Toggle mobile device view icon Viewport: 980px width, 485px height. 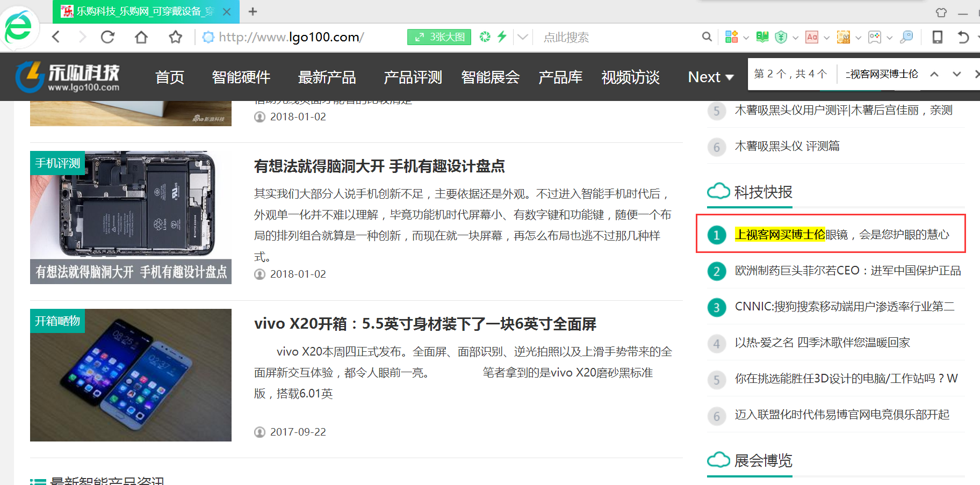tap(937, 37)
